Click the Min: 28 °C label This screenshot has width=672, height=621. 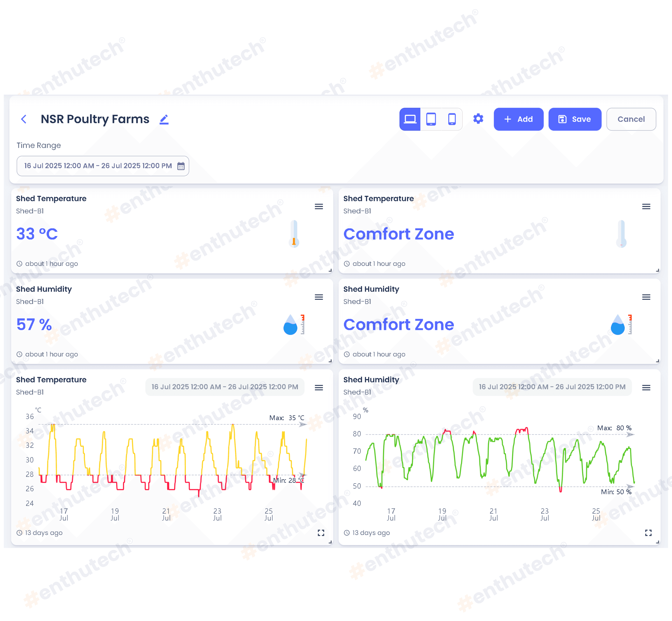(289, 480)
